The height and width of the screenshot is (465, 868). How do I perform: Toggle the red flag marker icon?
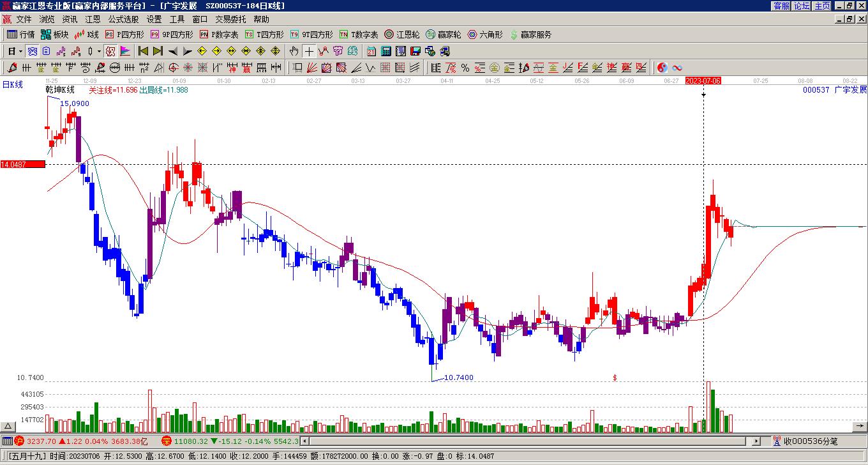(125, 51)
